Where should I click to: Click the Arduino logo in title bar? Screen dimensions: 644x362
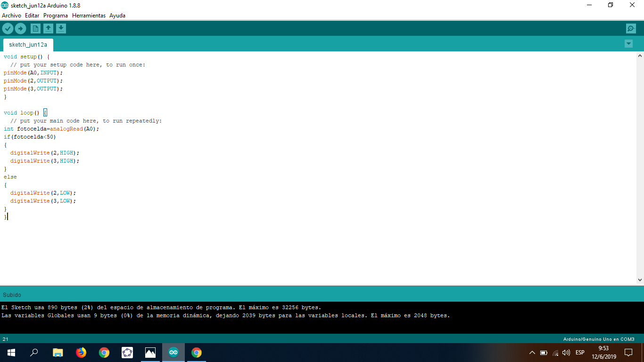[5, 5]
